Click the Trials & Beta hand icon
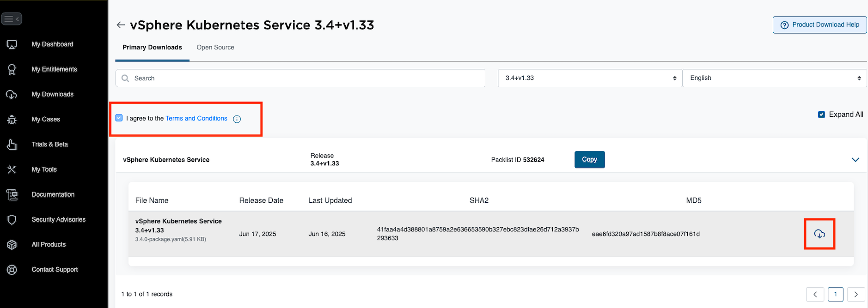The height and width of the screenshot is (308, 868). coord(12,145)
